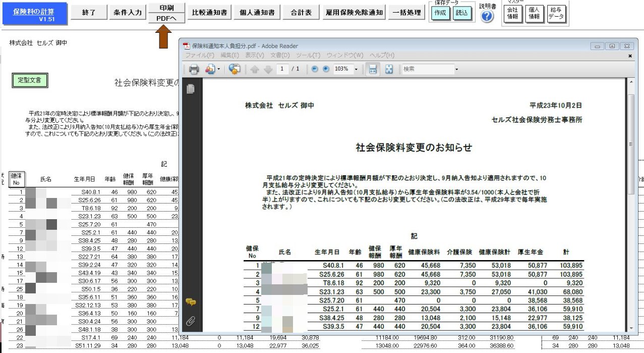Image resolution: width=644 pixels, height=353 pixels.
Task: Open the 編集(E) menu
Action: (230, 55)
